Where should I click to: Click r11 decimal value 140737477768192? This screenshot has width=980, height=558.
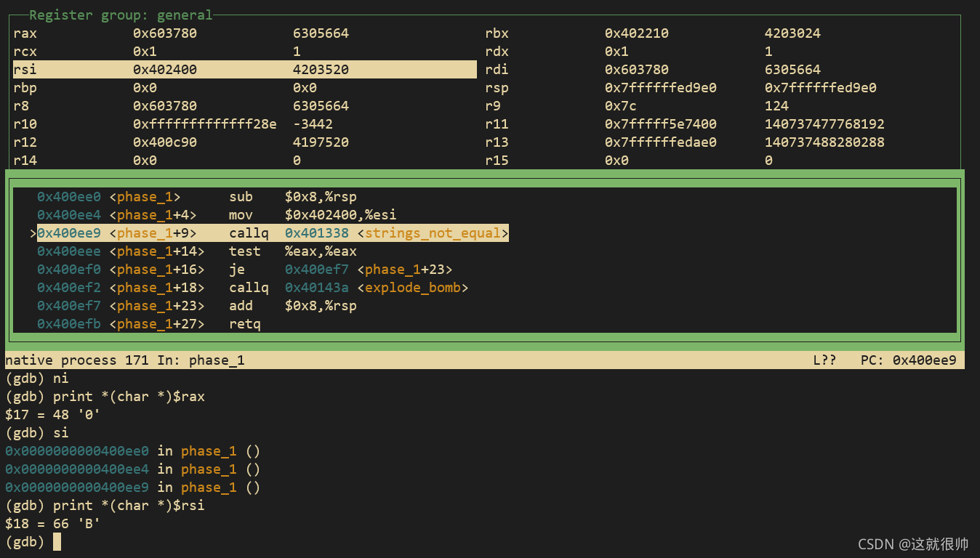[824, 124]
